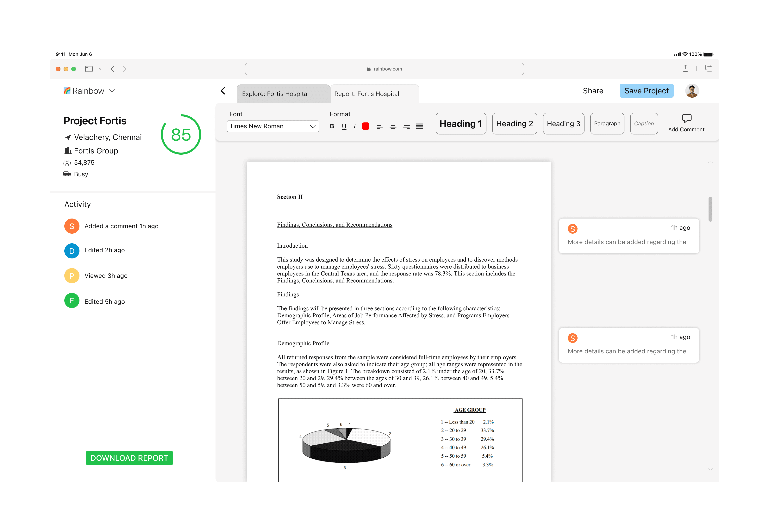Align text left
The width and height of the screenshot is (769, 532).
click(x=379, y=126)
